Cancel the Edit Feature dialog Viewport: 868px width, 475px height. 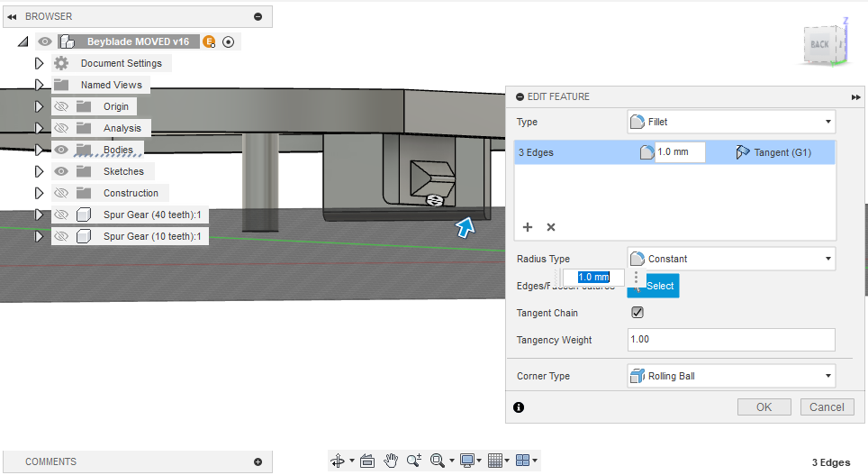point(827,406)
